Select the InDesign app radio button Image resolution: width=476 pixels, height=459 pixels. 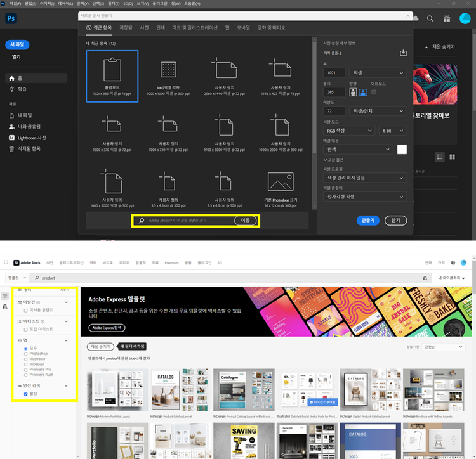point(25,365)
